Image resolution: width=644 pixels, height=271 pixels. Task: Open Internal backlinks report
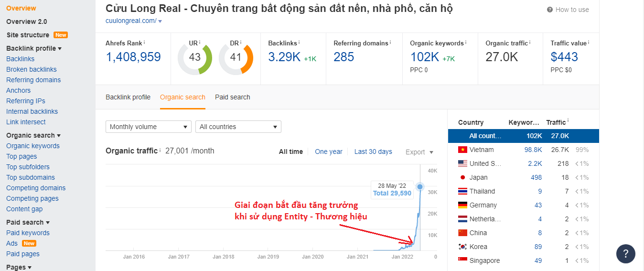pyautogui.click(x=32, y=111)
